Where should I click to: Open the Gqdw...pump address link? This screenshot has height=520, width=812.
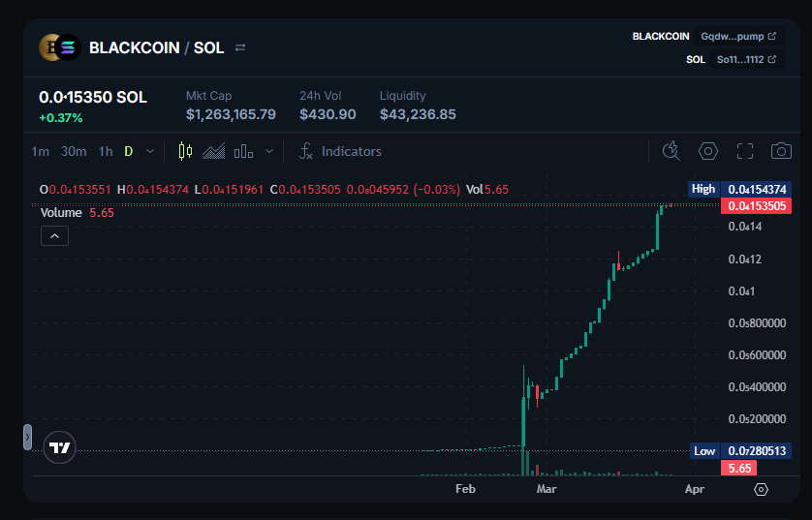[x=738, y=36]
